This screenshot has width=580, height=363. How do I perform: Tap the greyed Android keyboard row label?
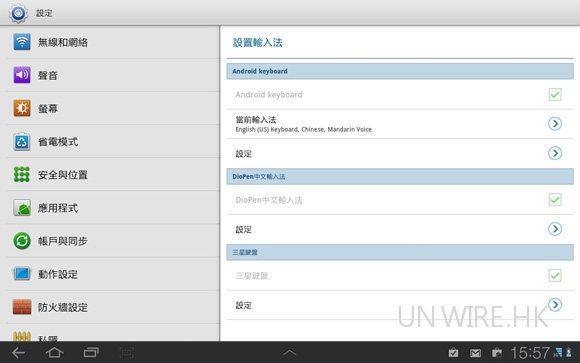click(x=269, y=95)
